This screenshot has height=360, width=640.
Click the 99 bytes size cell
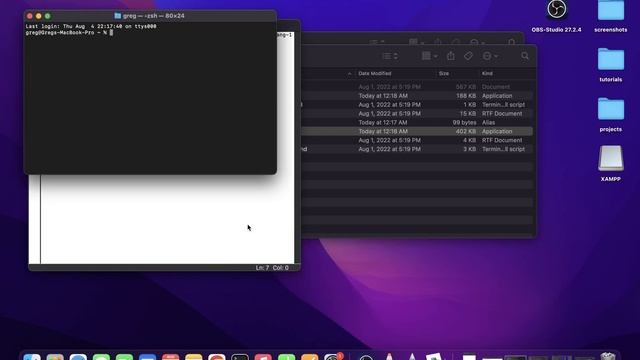tap(464, 122)
